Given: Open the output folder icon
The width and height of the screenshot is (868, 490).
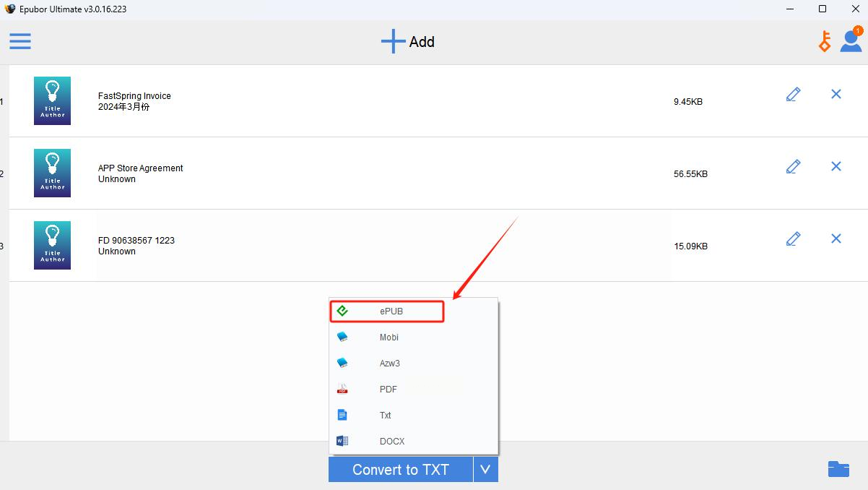Looking at the screenshot, I should (838, 469).
